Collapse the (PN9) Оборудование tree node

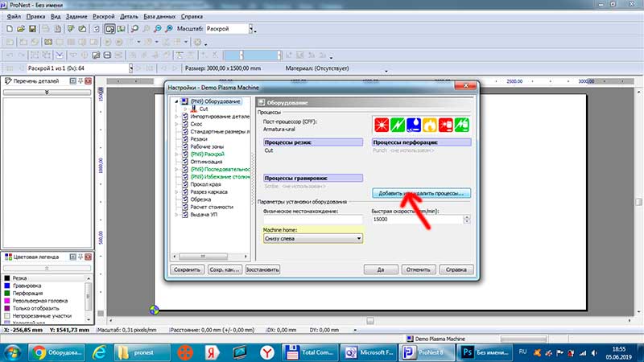coord(176,101)
